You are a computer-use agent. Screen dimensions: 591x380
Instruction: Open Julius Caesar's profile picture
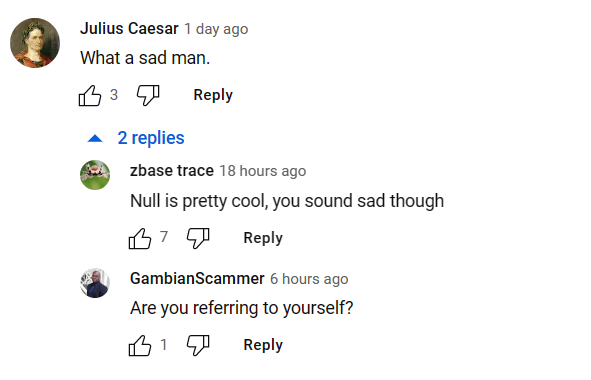(x=35, y=43)
